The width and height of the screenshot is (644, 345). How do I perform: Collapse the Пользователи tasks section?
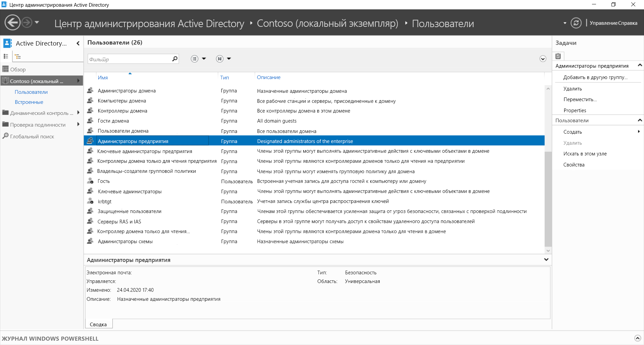tap(640, 120)
